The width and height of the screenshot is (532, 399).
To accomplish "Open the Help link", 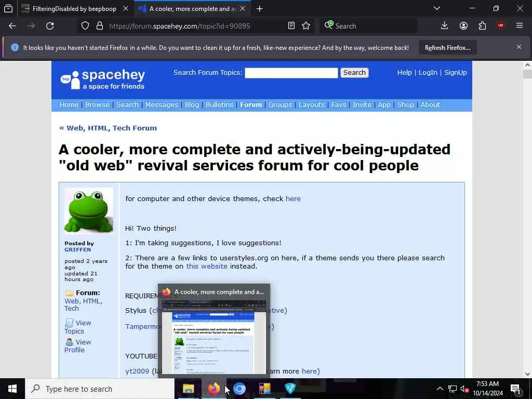I will click(x=404, y=73).
